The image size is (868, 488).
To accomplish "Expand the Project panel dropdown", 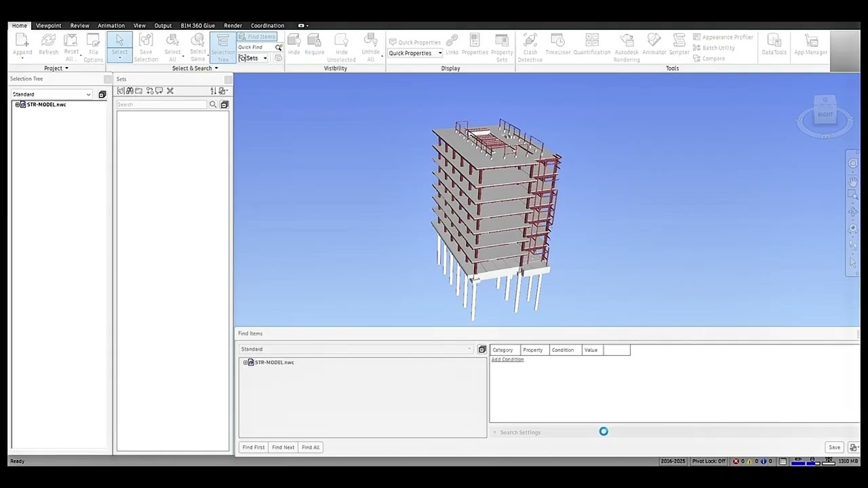I will [56, 68].
